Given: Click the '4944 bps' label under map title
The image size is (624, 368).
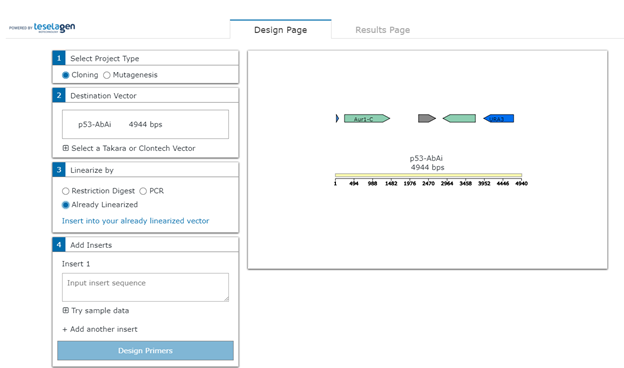Looking at the screenshot, I should 427,167.
